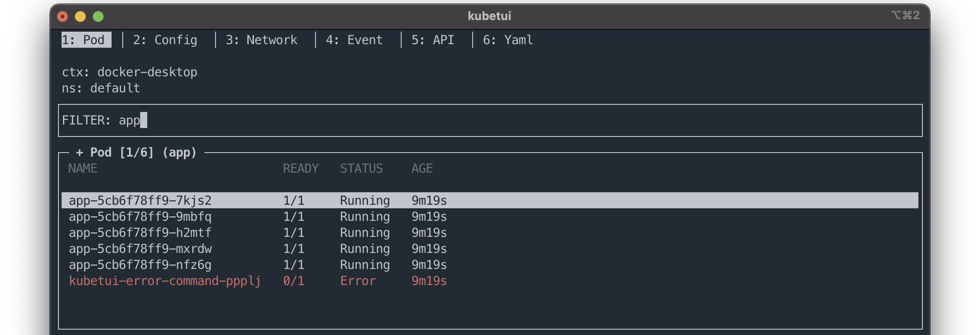The image size is (980, 335).
Task: Select pod app-5cb6f78ff9-nfz6g
Action: click(490, 265)
